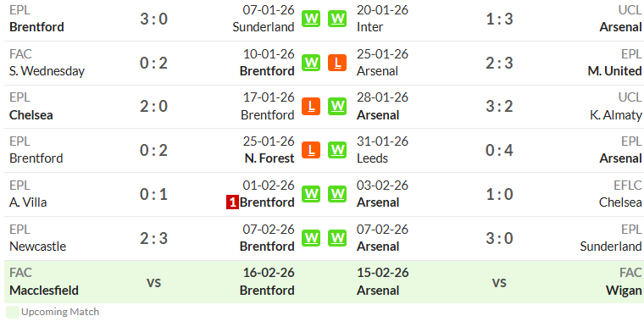Select the Wigan team name in upcoming FAC match
This screenshot has width=644, height=327.
tap(624, 291)
